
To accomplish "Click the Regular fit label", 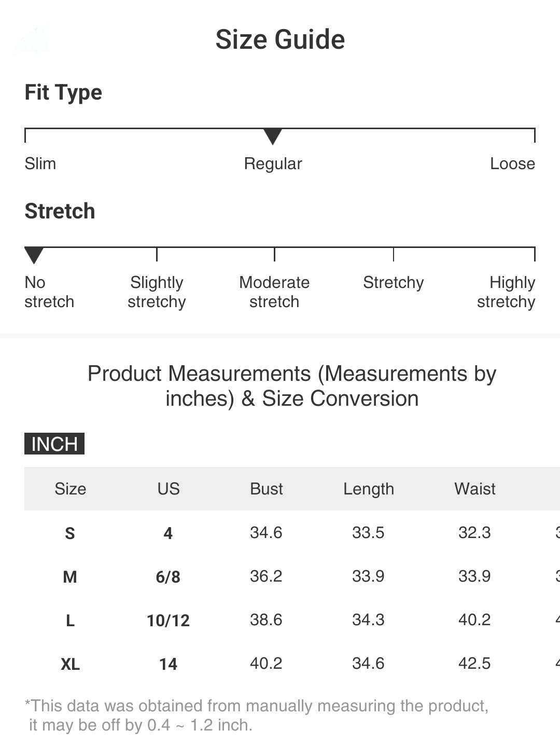I will [273, 163].
